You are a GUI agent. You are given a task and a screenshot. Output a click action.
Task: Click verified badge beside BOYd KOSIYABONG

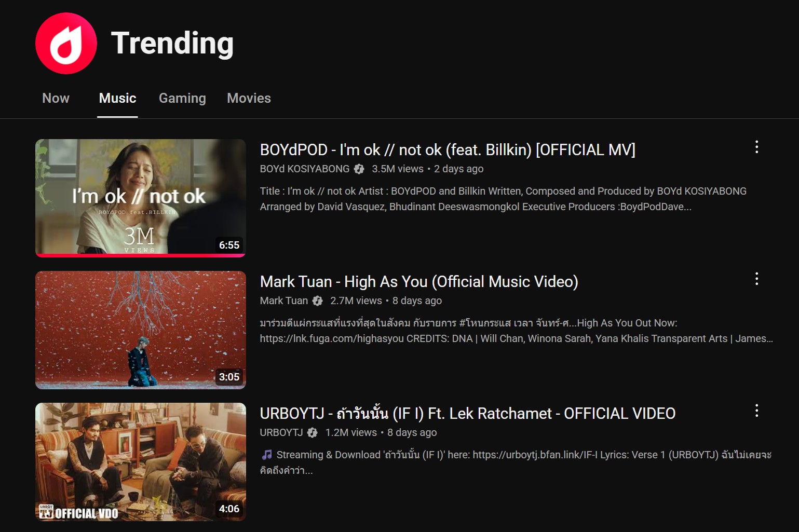(359, 169)
